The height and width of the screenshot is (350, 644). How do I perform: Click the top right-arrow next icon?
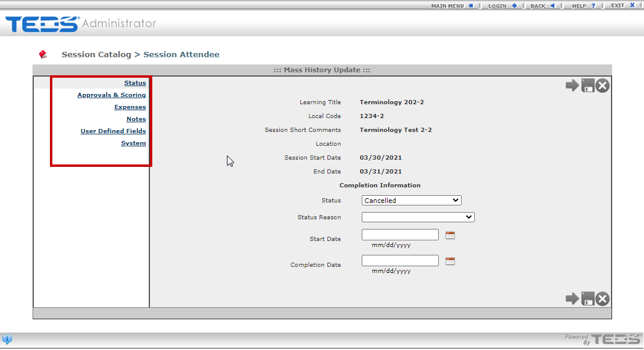(572, 86)
